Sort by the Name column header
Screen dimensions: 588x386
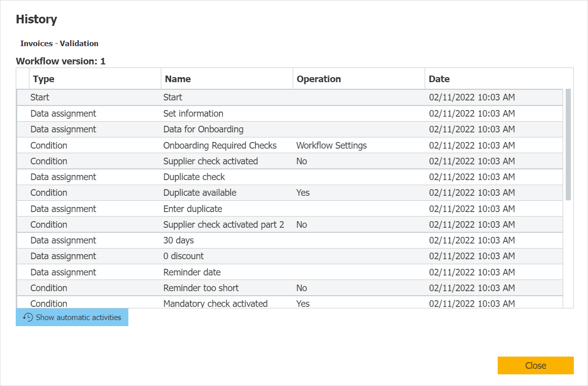click(178, 79)
